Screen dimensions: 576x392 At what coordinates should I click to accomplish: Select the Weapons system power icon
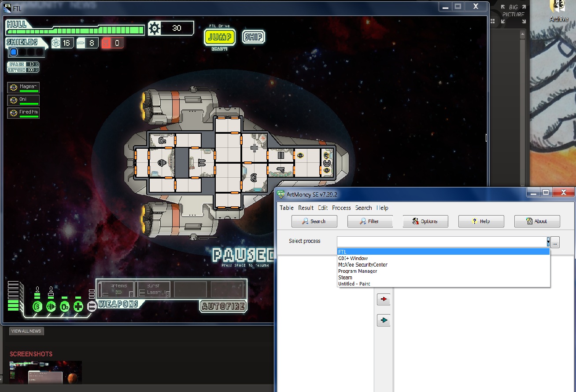pyautogui.click(x=92, y=306)
